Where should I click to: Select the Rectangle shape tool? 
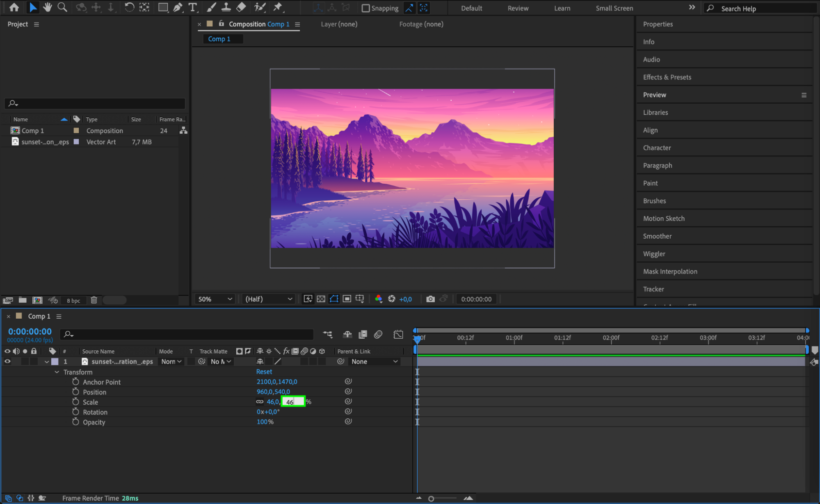click(x=163, y=7)
